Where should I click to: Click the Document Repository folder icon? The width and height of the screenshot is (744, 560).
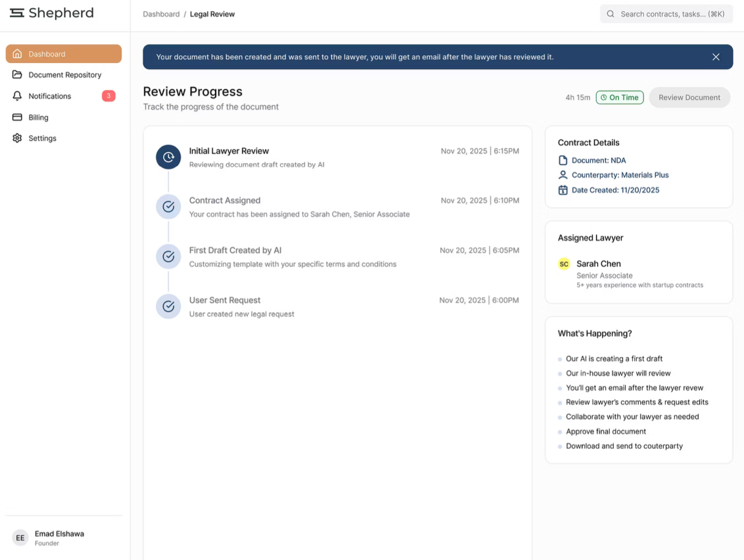tap(17, 74)
